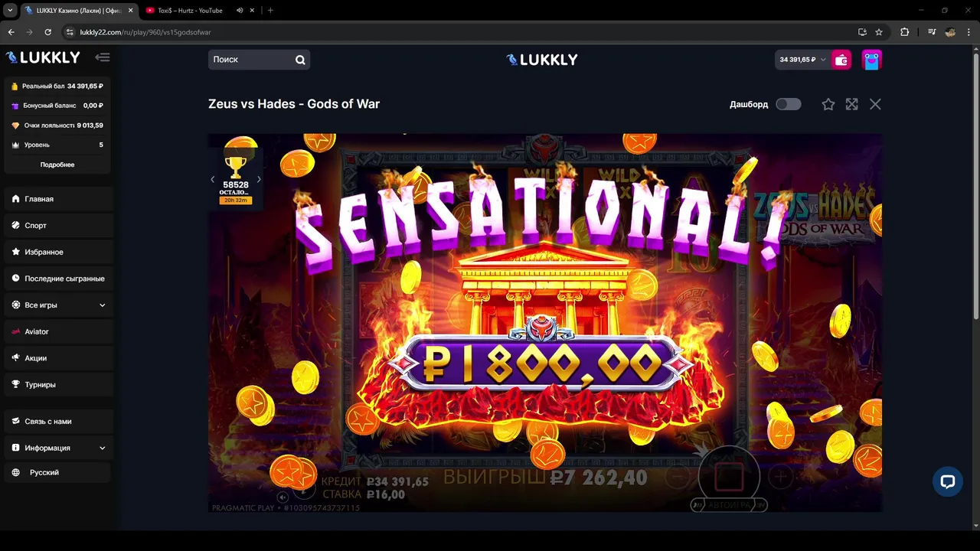The width and height of the screenshot is (980, 551).
Task: Open the balance dropdown arrow
Action: tap(824, 60)
